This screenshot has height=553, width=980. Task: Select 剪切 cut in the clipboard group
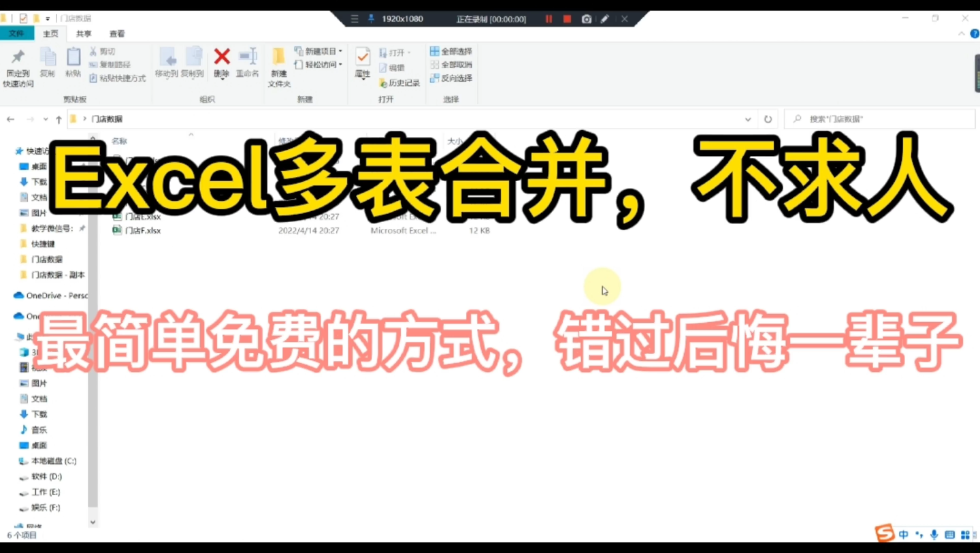coord(103,51)
